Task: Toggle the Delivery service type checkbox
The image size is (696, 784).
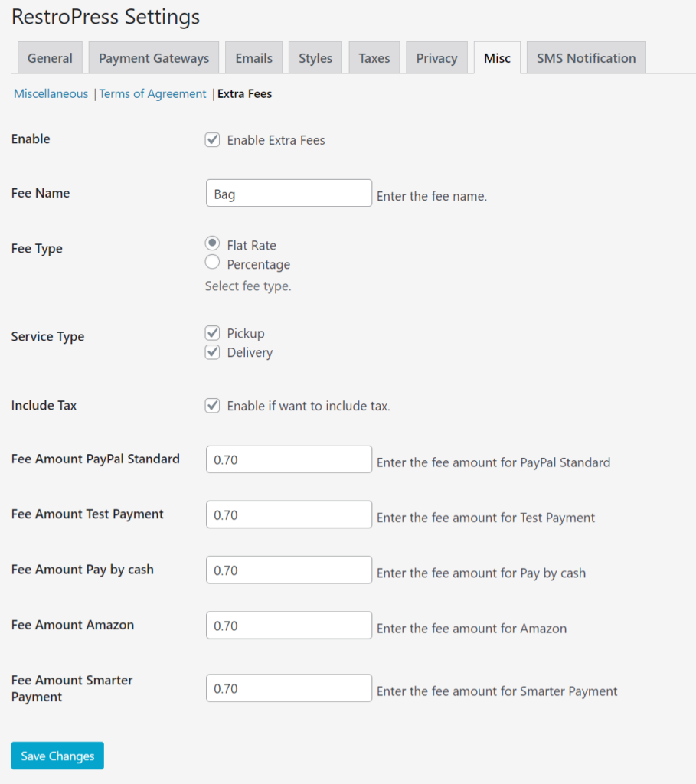Action: (213, 352)
